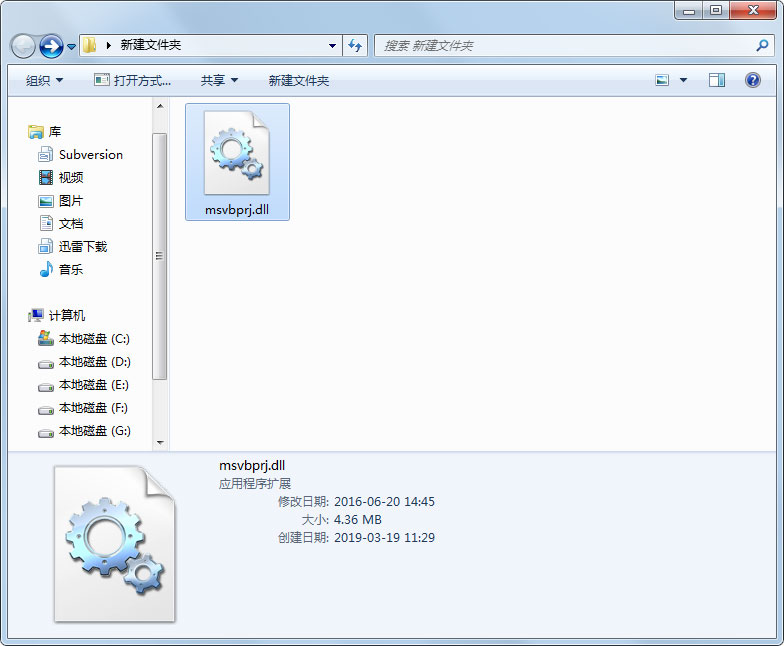Click the change view icon
Viewport: 784px width, 646px height.
click(662, 80)
